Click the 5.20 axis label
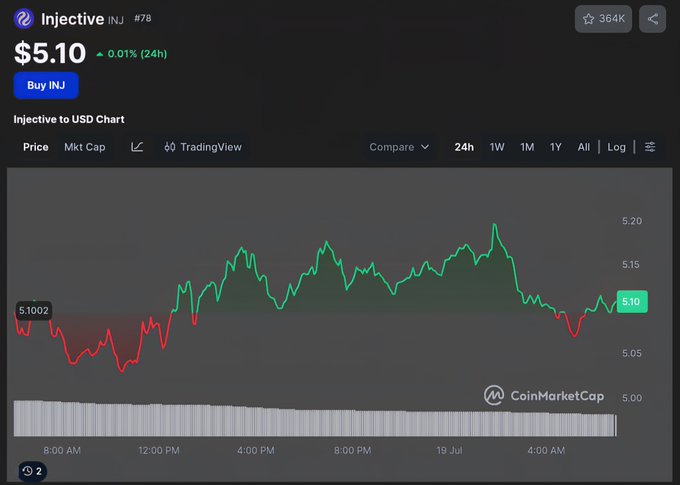 pyautogui.click(x=632, y=221)
